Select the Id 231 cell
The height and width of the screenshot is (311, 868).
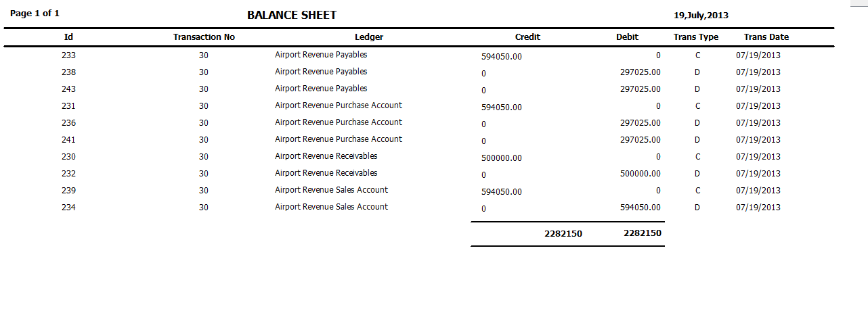(68, 106)
